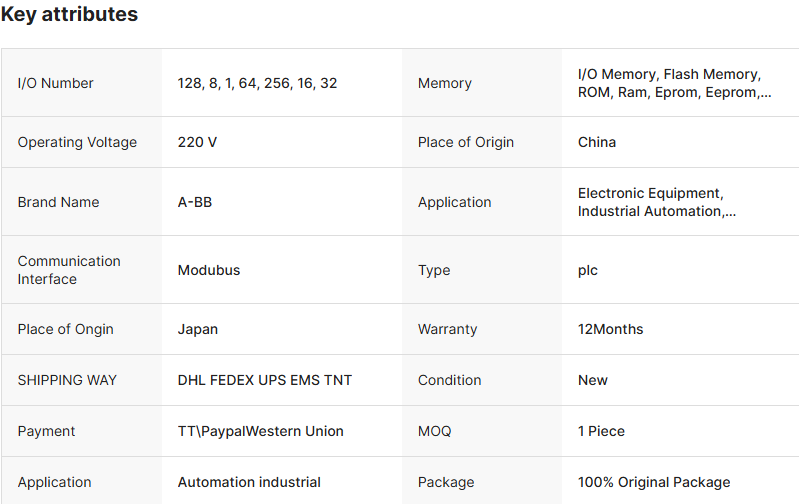The image size is (799, 504).
Task: Click the plc type value
Action: click(x=588, y=270)
